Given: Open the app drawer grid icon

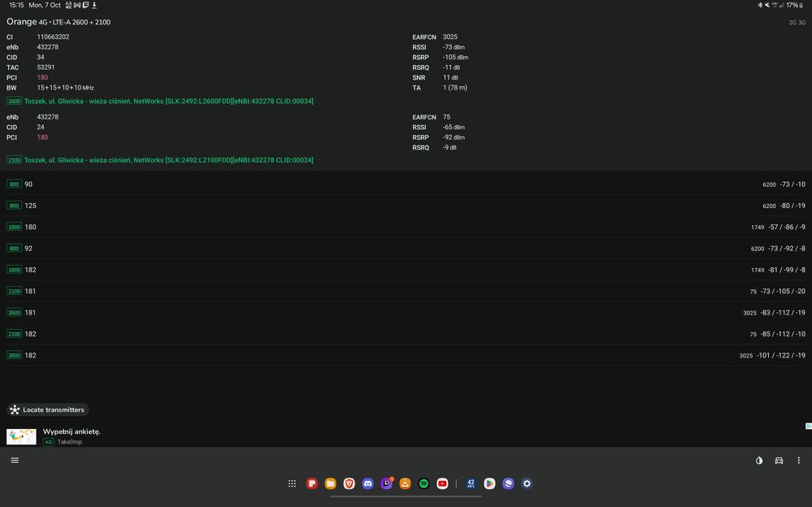Looking at the screenshot, I should tap(292, 483).
